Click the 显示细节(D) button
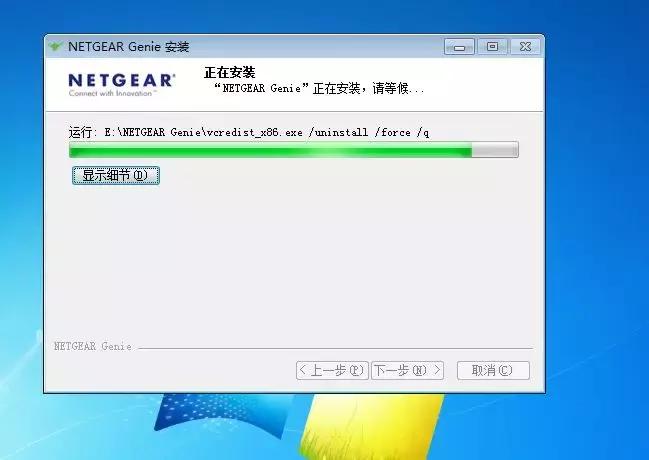This screenshot has height=460, width=649. point(116,176)
